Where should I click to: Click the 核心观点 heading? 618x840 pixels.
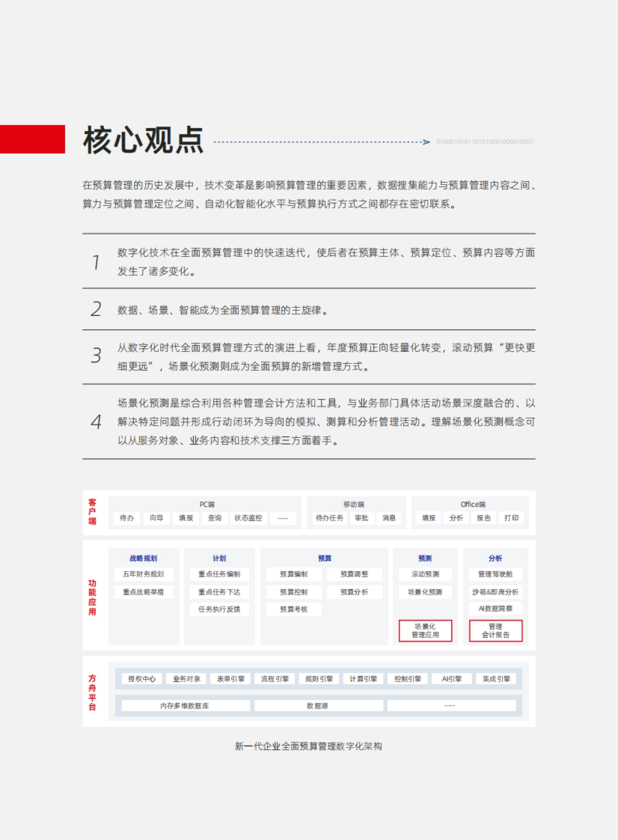(x=143, y=140)
